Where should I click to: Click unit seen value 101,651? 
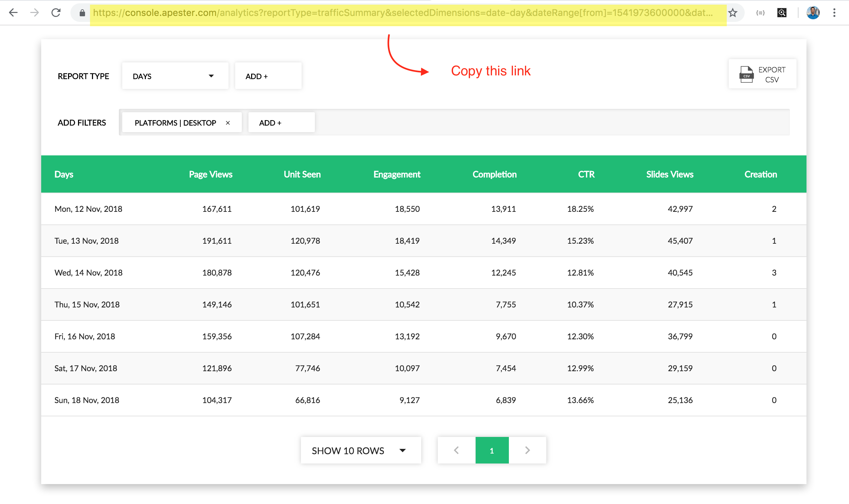point(306,305)
